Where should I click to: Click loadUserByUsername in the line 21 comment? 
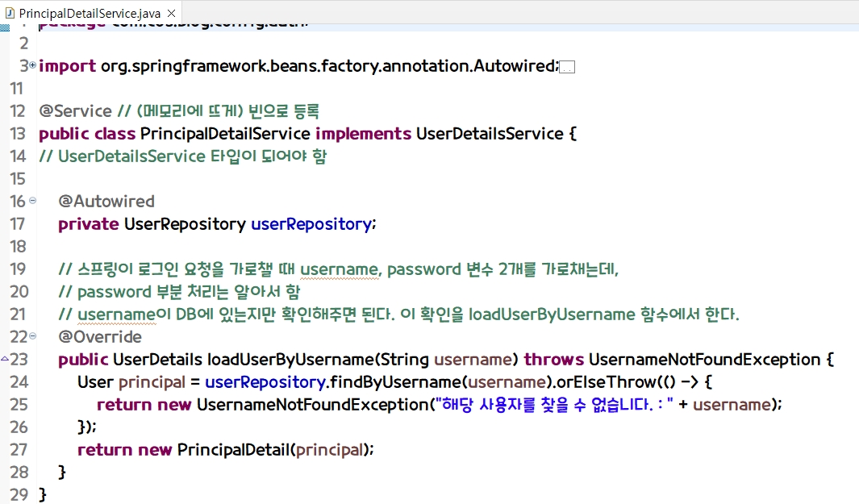tap(552, 314)
